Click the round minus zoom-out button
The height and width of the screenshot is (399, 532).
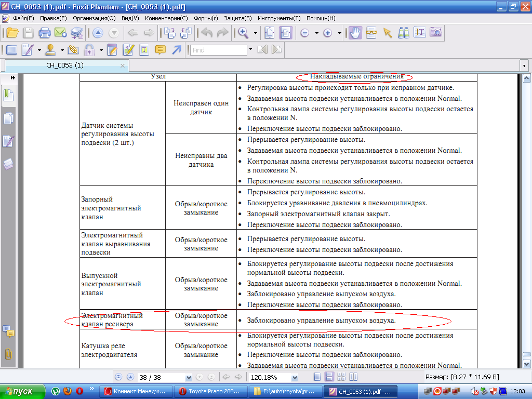[x=304, y=33]
